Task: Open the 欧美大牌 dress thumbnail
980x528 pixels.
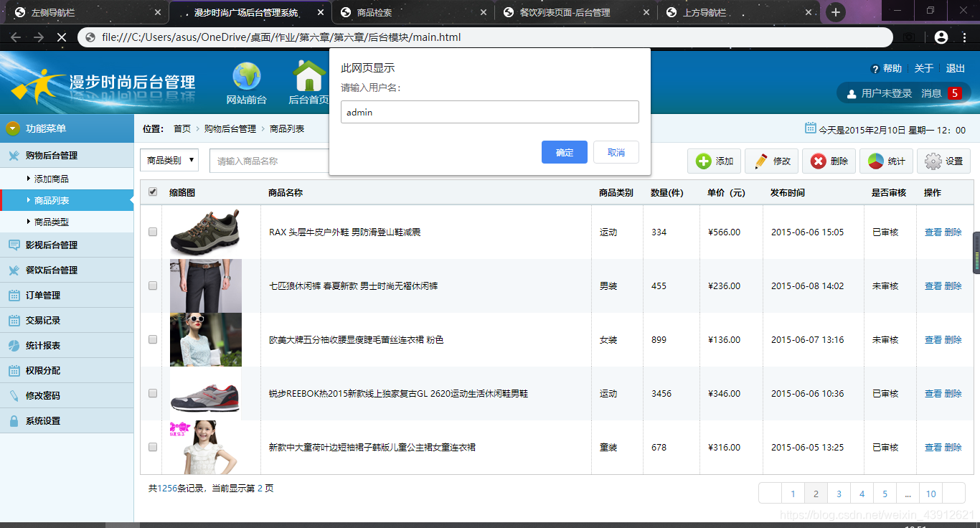Action: (x=206, y=339)
